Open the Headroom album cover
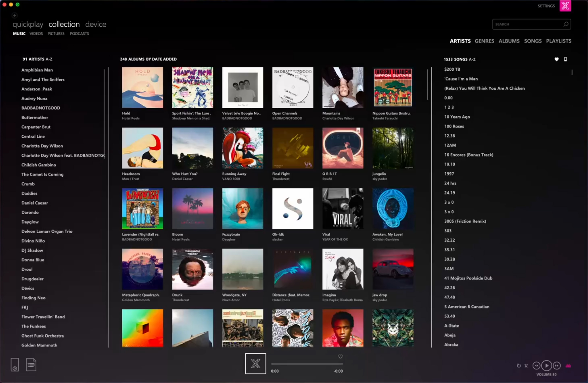The width and height of the screenshot is (588, 383). (x=143, y=148)
